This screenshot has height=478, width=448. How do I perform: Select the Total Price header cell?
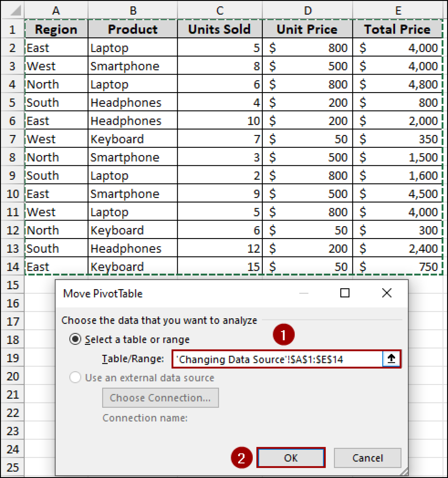(x=397, y=29)
